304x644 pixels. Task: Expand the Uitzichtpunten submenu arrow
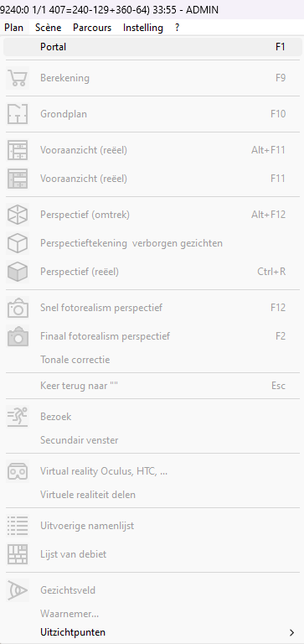[x=291, y=632]
